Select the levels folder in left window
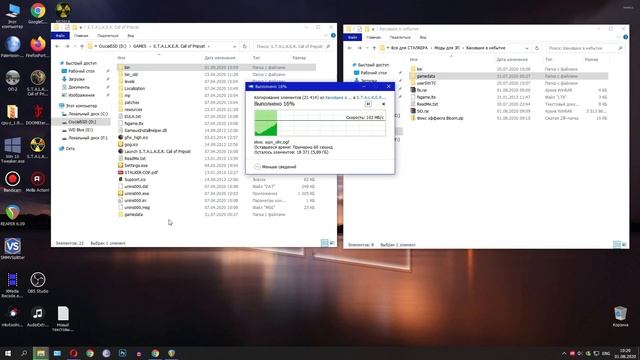This screenshot has height=360, width=640. tap(129, 81)
